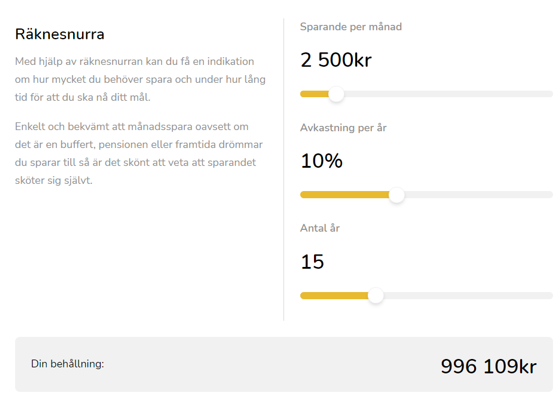Click the Avkastning per år label
560x402 pixels.
tap(343, 128)
